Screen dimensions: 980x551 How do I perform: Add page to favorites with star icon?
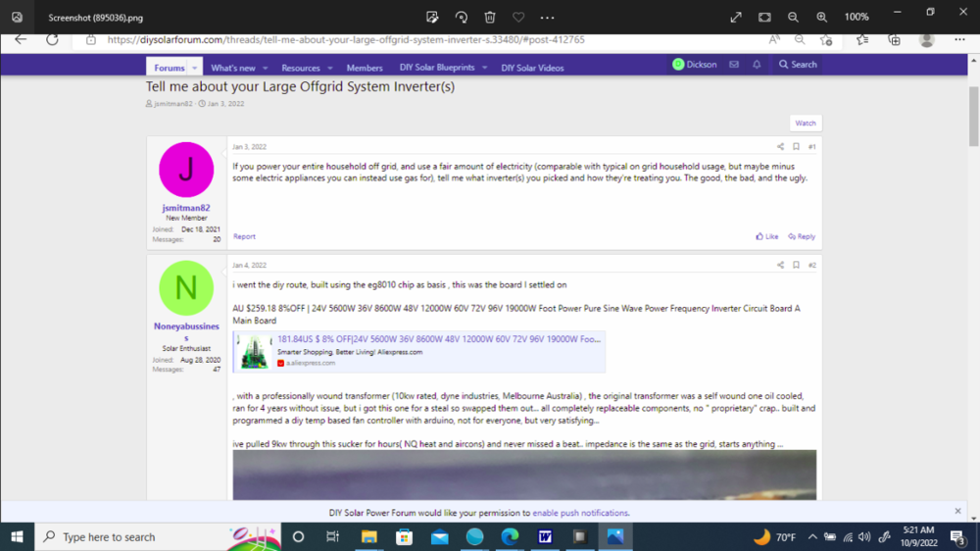pyautogui.click(x=826, y=40)
